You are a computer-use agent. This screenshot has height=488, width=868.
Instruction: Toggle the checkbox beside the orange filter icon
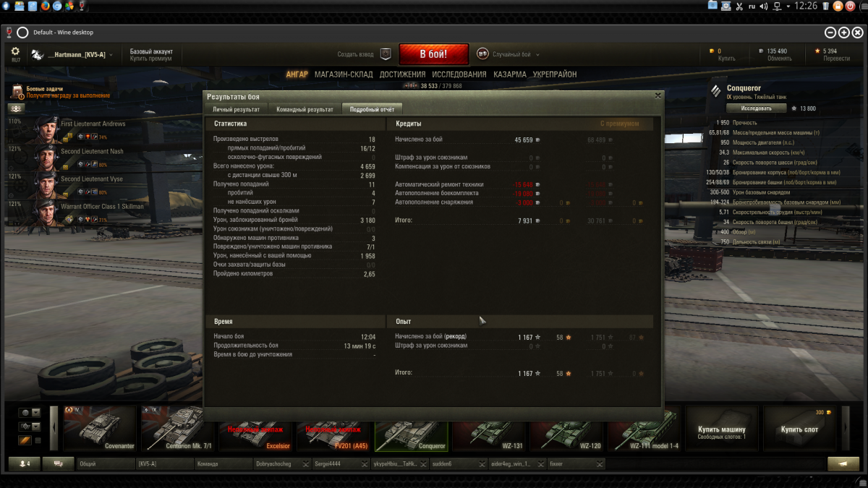38,440
